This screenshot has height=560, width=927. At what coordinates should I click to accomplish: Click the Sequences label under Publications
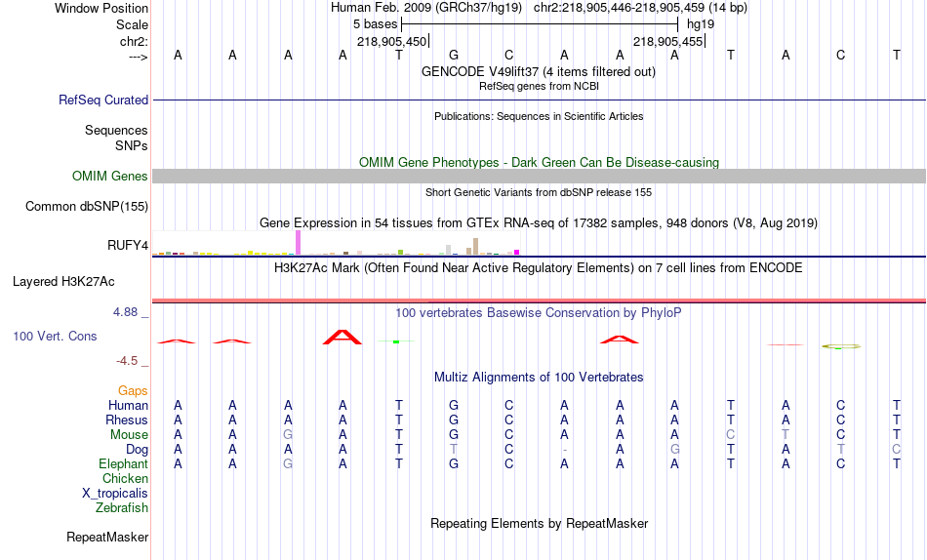pos(116,130)
